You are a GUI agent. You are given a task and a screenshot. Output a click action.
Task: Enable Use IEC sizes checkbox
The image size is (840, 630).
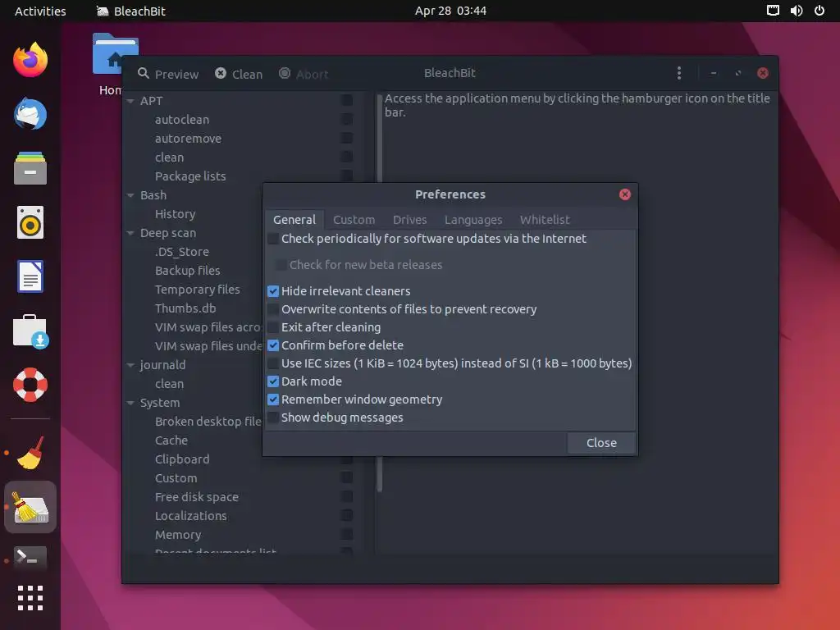pos(272,363)
